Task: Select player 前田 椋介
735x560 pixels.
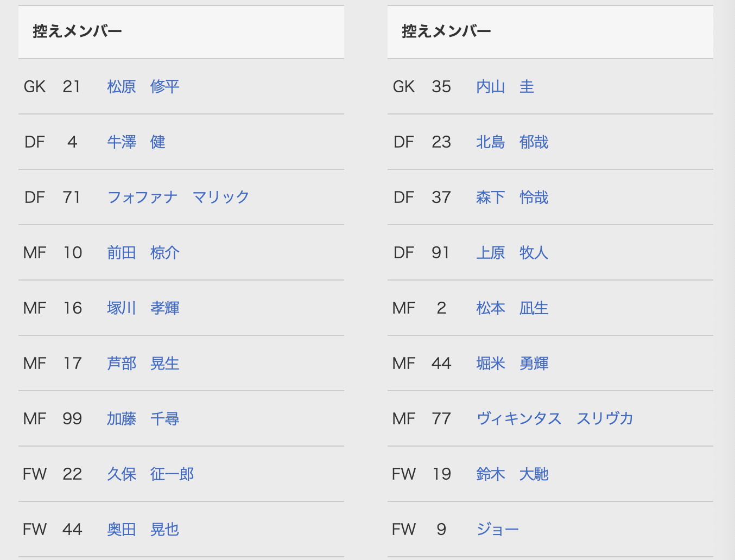Action: [143, 253]
